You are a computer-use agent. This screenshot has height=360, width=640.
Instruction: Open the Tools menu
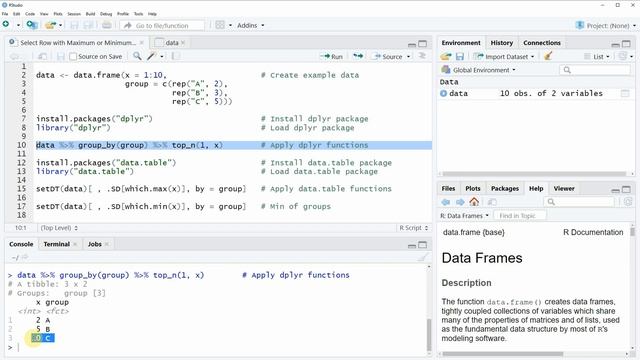pyautogui.click(x=139, y=14)
